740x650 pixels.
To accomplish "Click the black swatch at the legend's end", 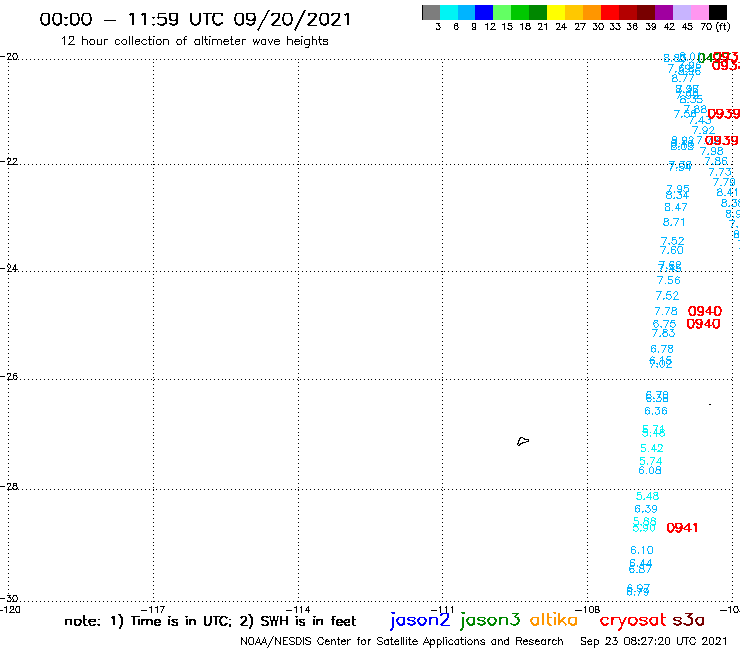I will [x=717, y=12].
